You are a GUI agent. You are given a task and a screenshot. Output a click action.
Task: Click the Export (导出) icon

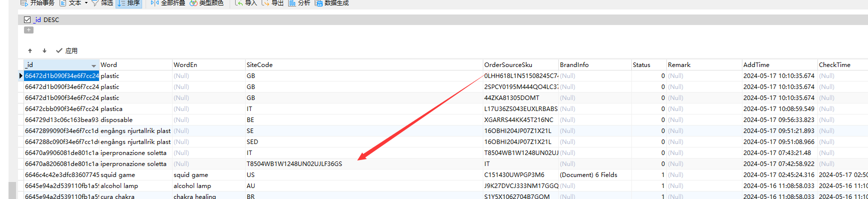point(265,3)
